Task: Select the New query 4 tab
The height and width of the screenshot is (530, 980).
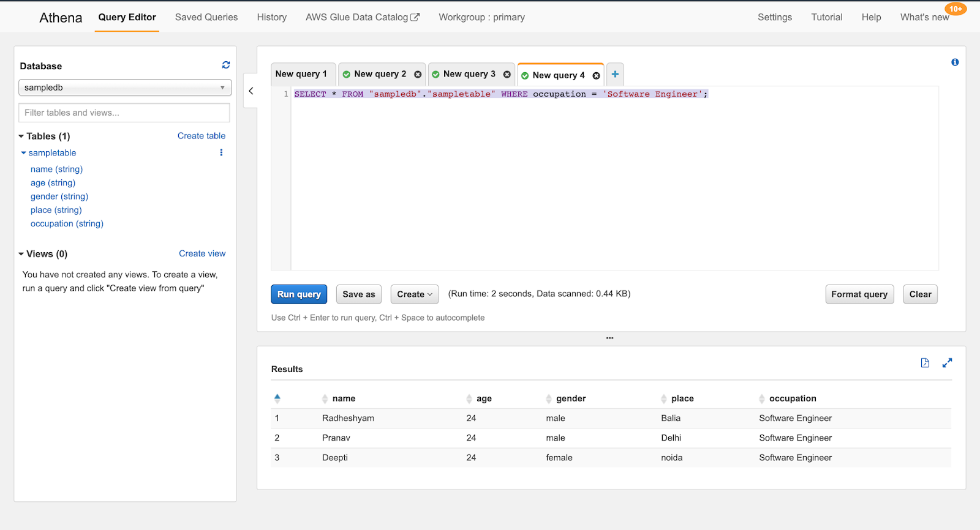Action: click(558, 75)
